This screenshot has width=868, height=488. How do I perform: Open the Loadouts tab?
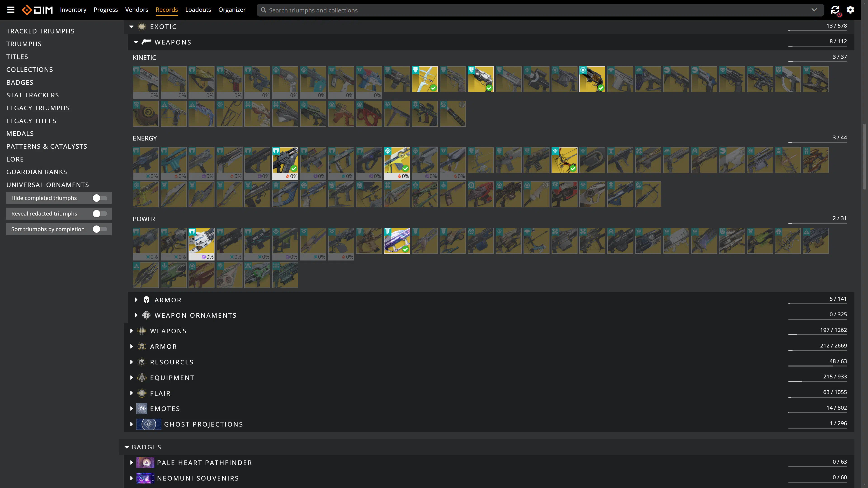pos(198,10)
